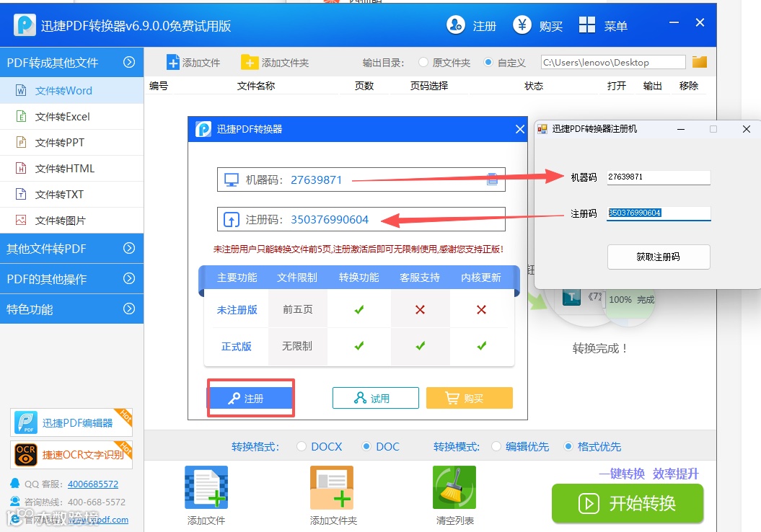Click the orange 购买 button in dialog
The height and width of the screenshot is (532, 761).
coord(470,398)
